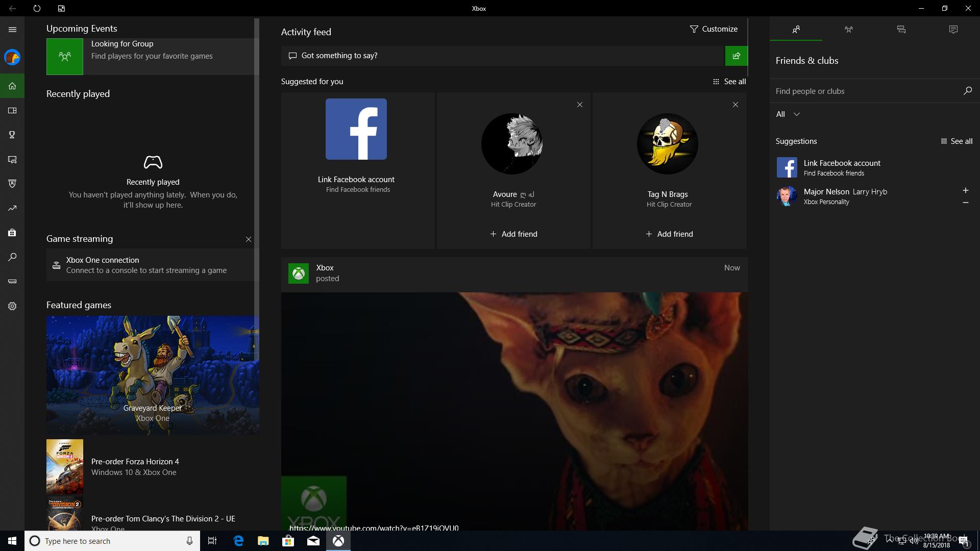Open Microsoft Store from taskbar

[288, 541]
